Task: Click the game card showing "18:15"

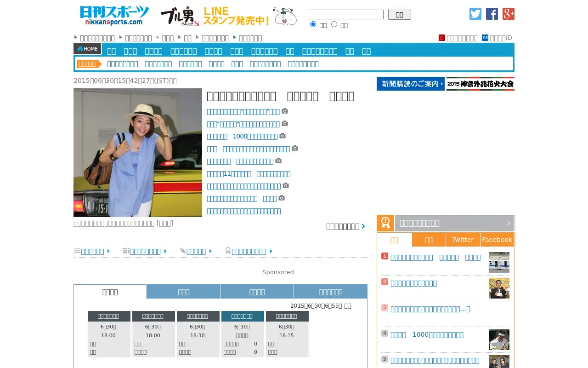Action: point(287,334)
